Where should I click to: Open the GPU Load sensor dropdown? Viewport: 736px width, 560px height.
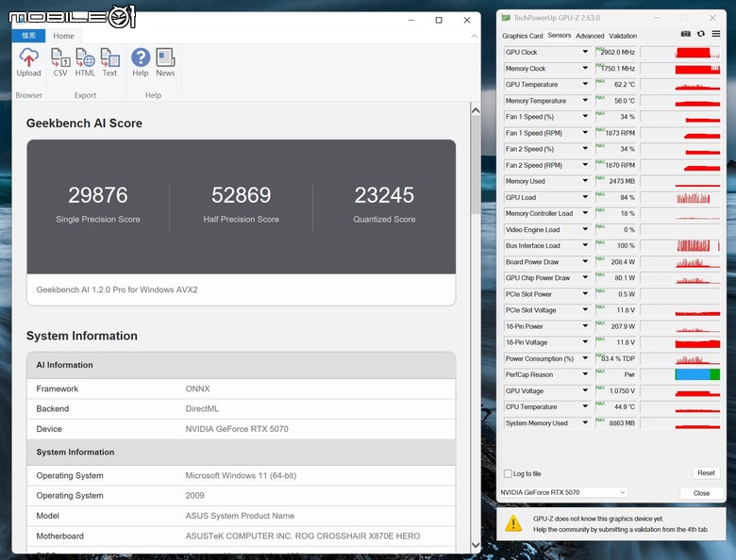click(585, 197)
